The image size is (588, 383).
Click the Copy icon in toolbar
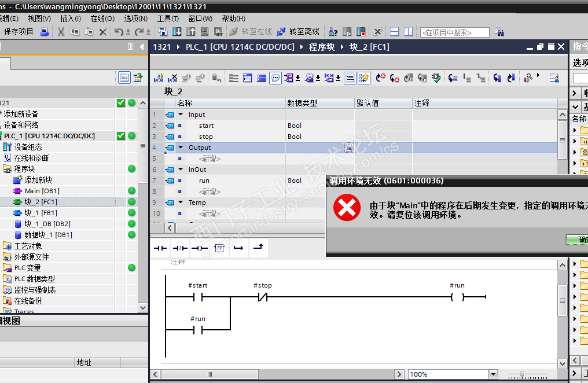click(x=75, y=32)
